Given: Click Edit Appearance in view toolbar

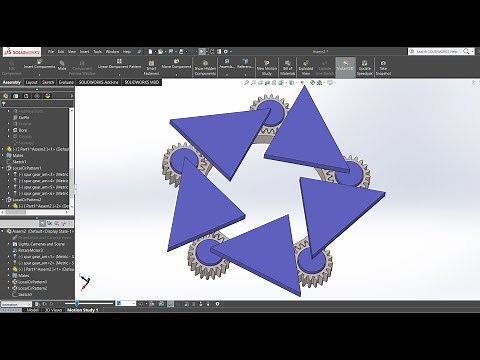Looking at the screenshot, I should point(312,83).
